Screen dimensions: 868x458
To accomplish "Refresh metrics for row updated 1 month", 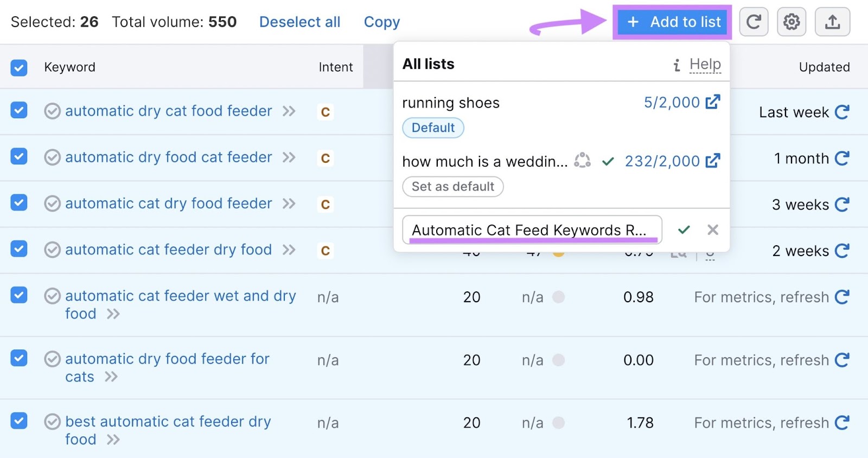I will click(x=842, y=158).
